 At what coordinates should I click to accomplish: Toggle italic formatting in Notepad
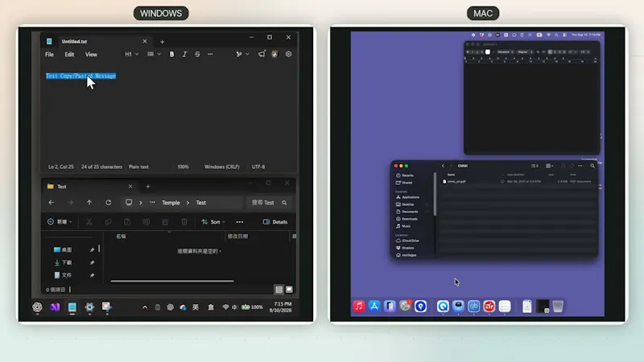click(x=184, y=54)
